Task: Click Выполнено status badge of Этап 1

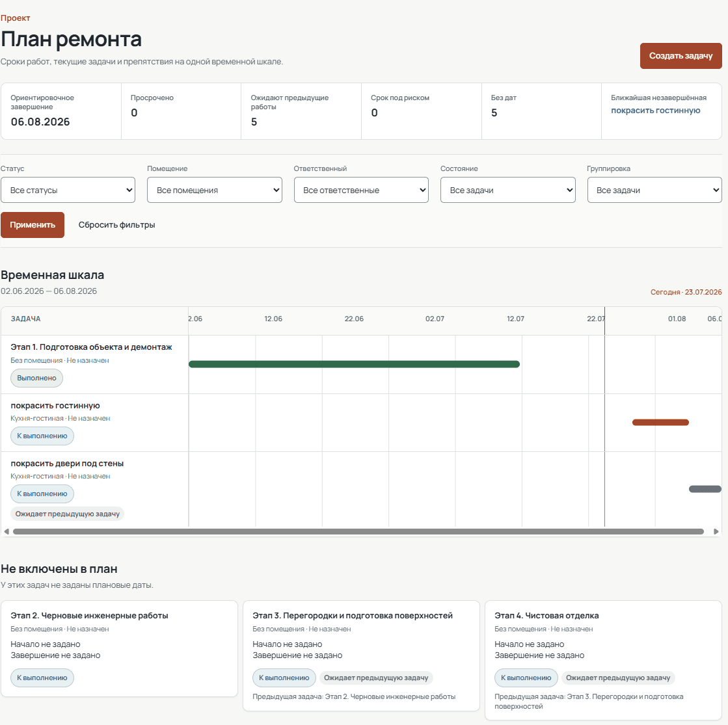Action: click(x=36, y=378)
